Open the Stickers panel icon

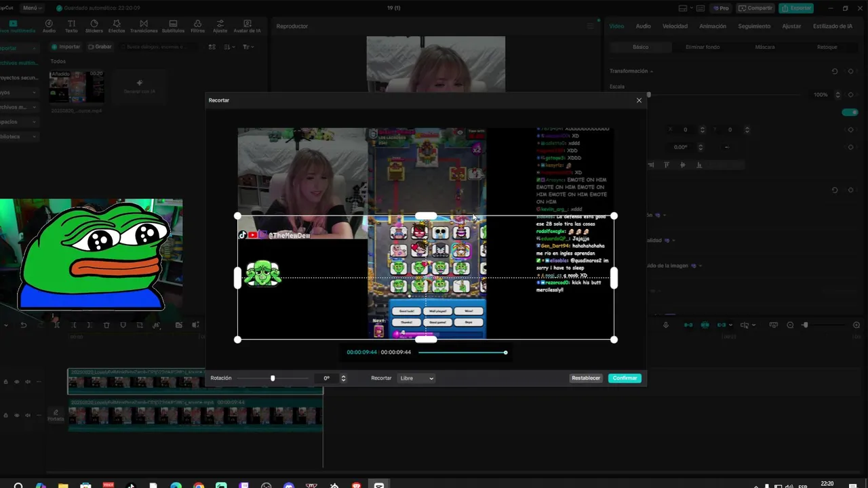pos(94,26)
